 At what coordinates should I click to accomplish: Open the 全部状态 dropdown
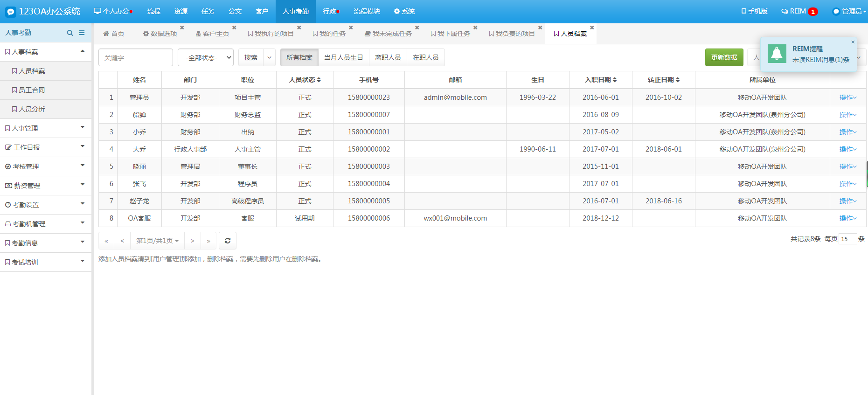point(205,57)
